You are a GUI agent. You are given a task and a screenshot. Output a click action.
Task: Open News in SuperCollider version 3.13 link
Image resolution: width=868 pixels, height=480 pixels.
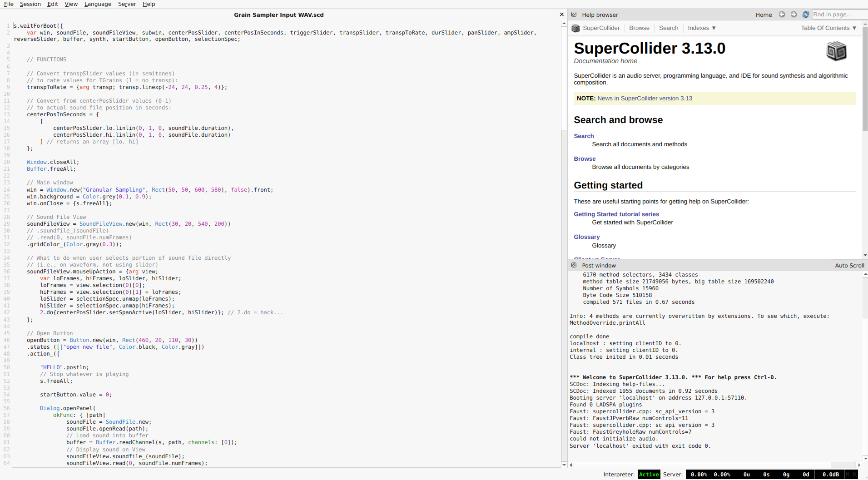[645, 99]
